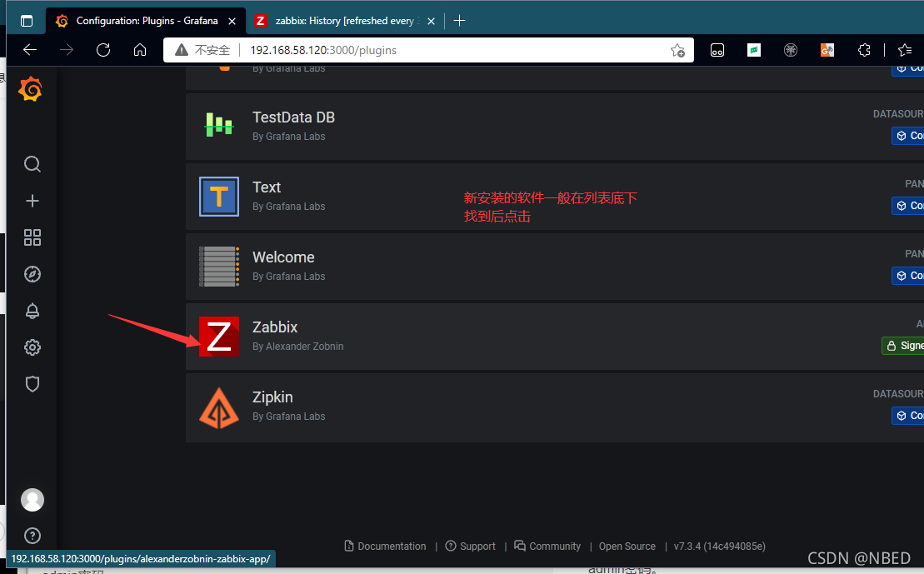
Task: Click the Zipkin plugin logo
Action: pos(219,408)
